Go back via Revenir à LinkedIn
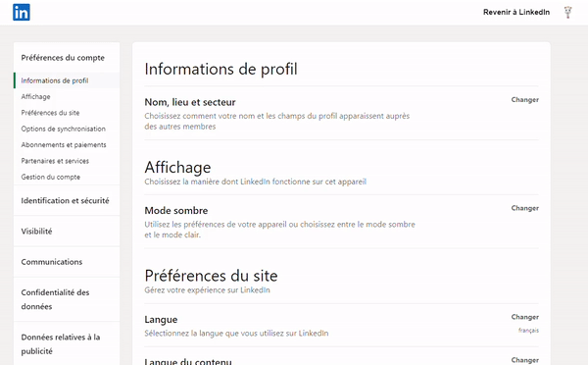Image resolution: width=588 pixels, height=365 pixels. coord(516,12)
